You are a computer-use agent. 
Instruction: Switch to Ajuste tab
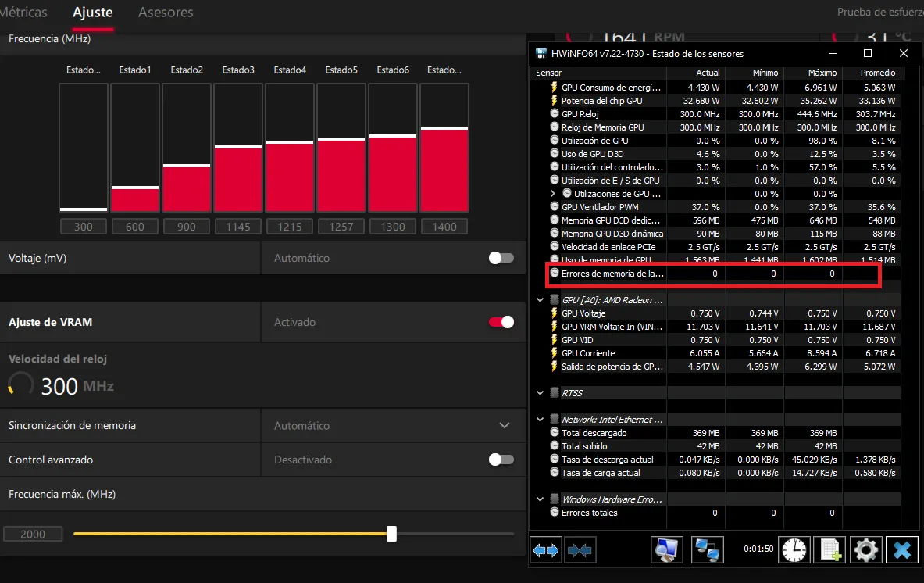pyautogui.click(x=92, y=13)
